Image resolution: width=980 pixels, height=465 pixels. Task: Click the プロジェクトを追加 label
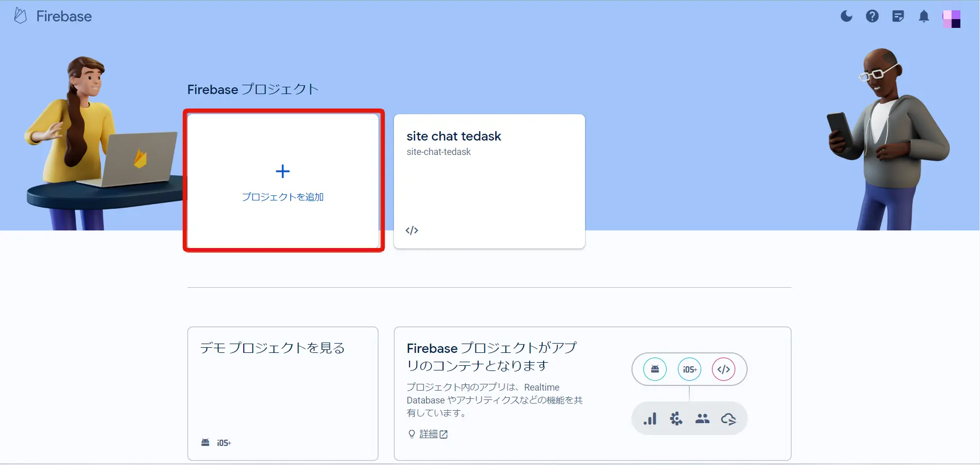pos(282,197)
